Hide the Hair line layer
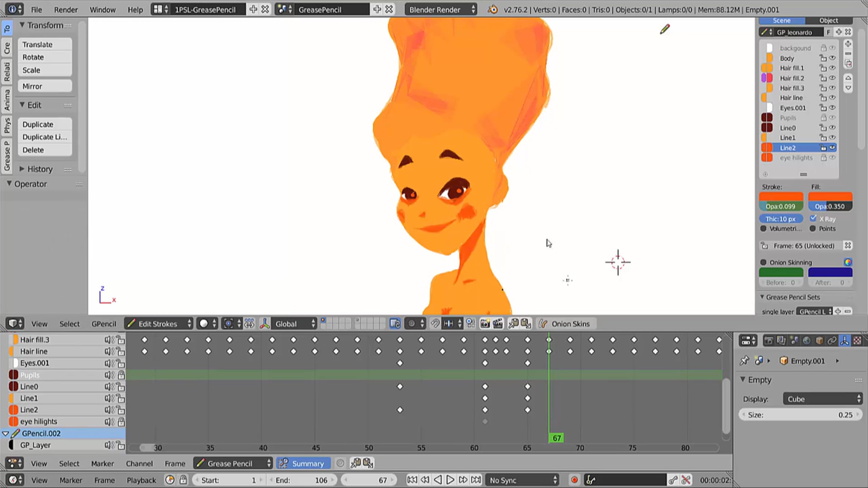This screenshot has width=868, height=488. coord(832,98)
